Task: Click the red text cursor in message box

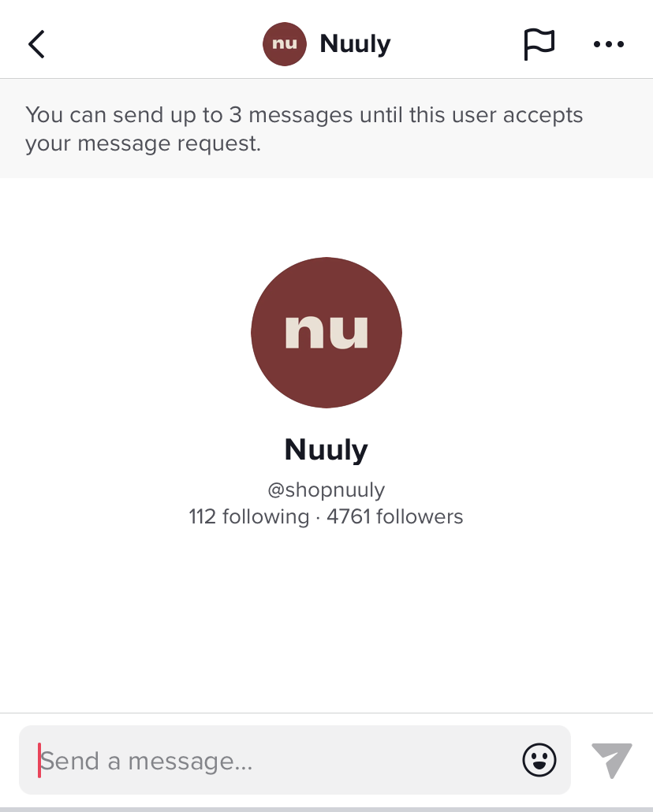Action: click(x=39, y=760)
